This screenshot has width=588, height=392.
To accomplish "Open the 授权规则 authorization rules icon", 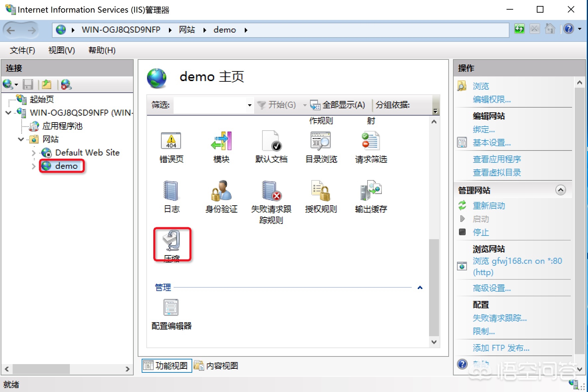I will pyautogui.click(x=321, y=191).
